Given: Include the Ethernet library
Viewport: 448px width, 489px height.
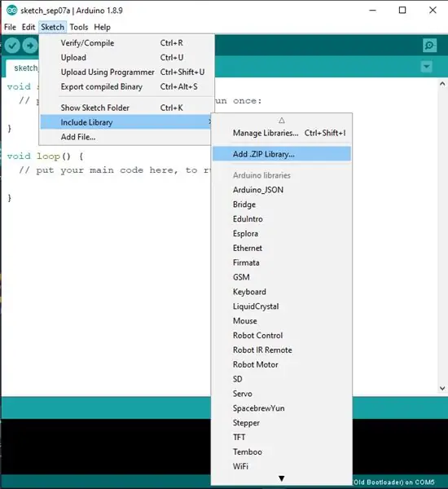Looking at the screenshot, I should [x=282, y=249].
